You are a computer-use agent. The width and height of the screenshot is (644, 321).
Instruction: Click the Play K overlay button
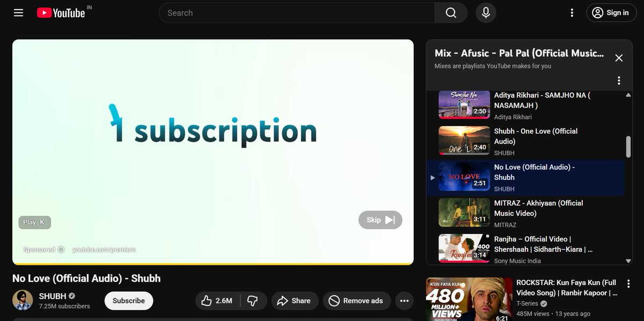(35, 222)
